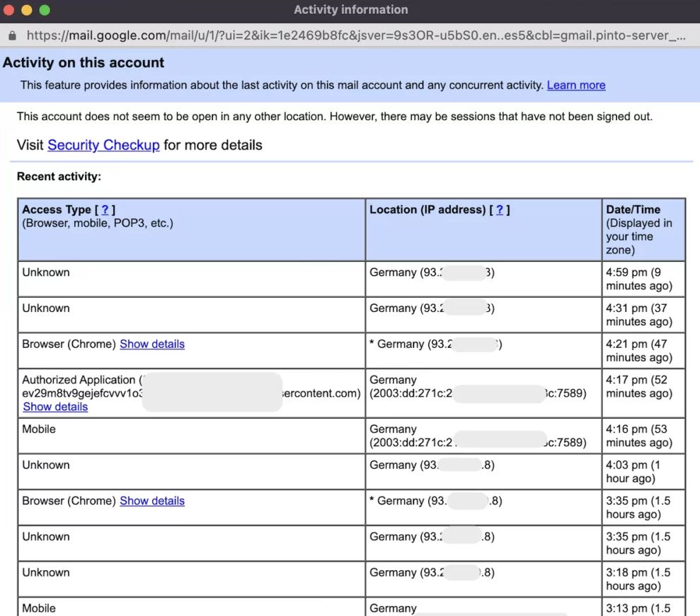Open the Security Checkup link
This screenshot has height=616, width=700.
click(x=103, y=145)
